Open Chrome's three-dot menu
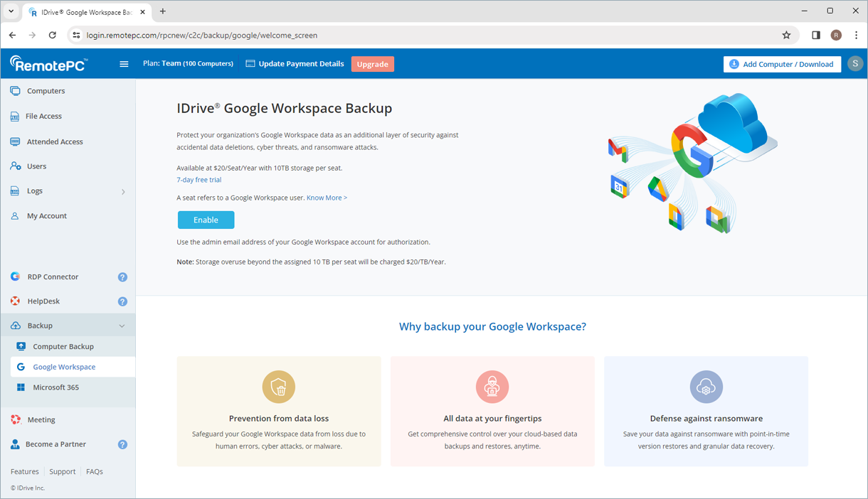The image size is (868, 499). pos(856,35)
